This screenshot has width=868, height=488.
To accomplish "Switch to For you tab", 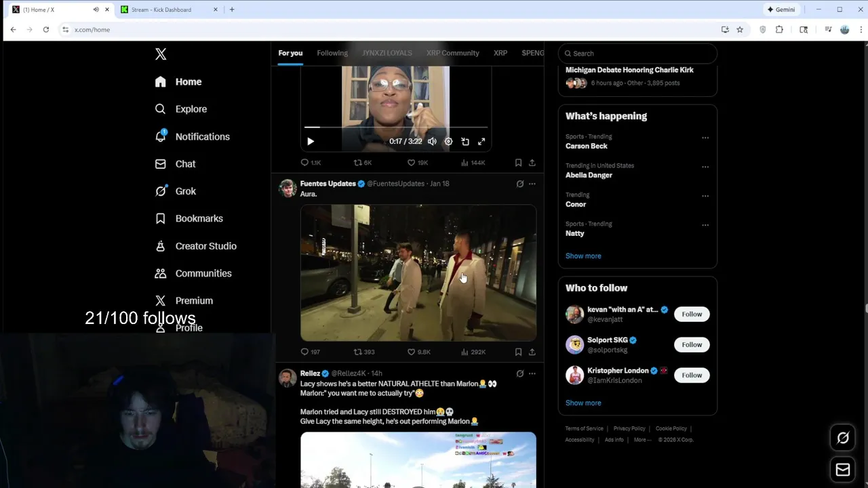I will (290, 53).
